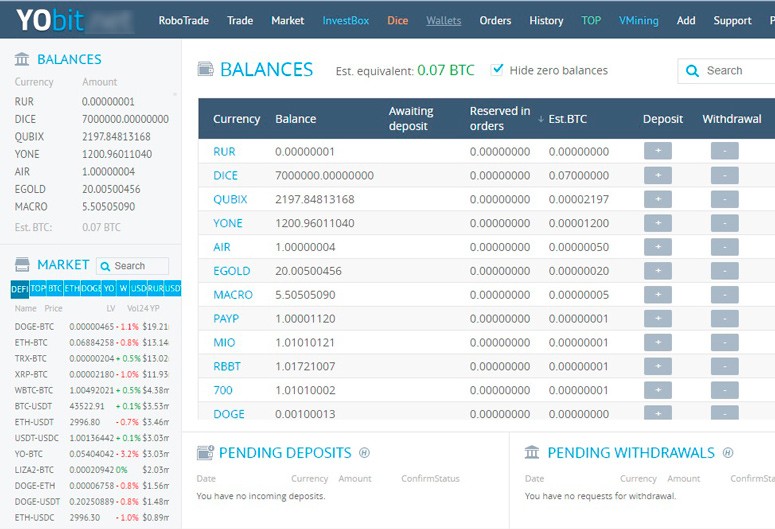
Task: Sort the table by the Balance column
Action: click(x=296, y=119)
